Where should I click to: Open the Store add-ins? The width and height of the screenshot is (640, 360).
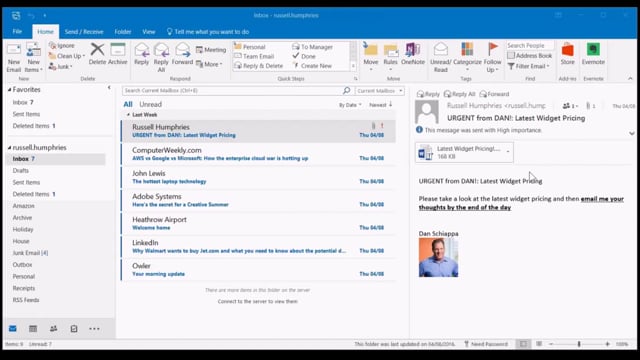click(567, 54)
